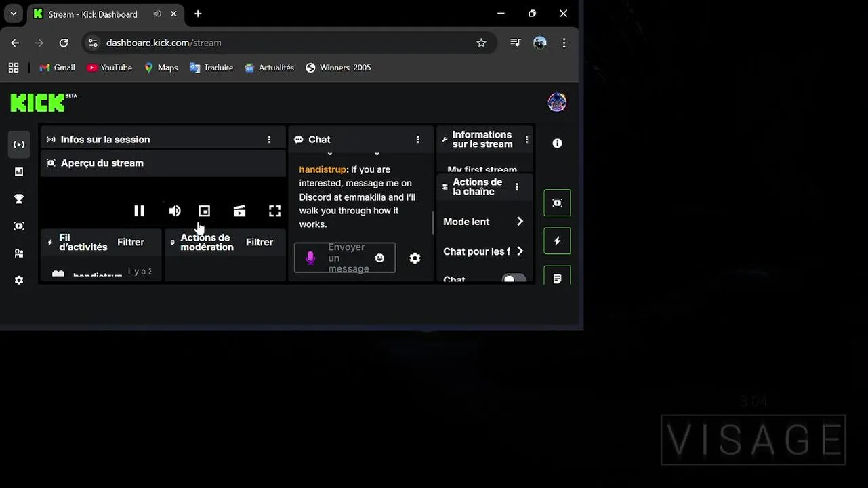Mute the tab via its speaker icon
The image size is (868, 488).
point(157,14)
